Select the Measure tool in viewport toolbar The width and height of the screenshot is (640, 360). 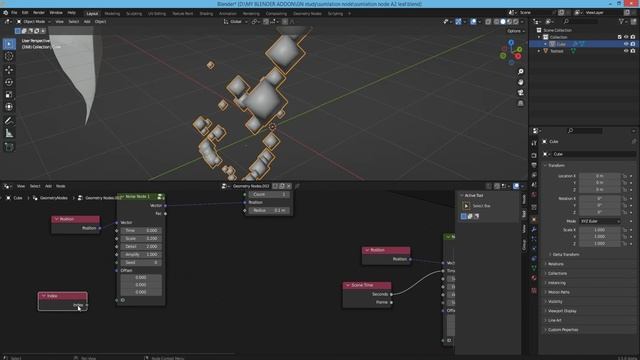click(x=9, y=133)
